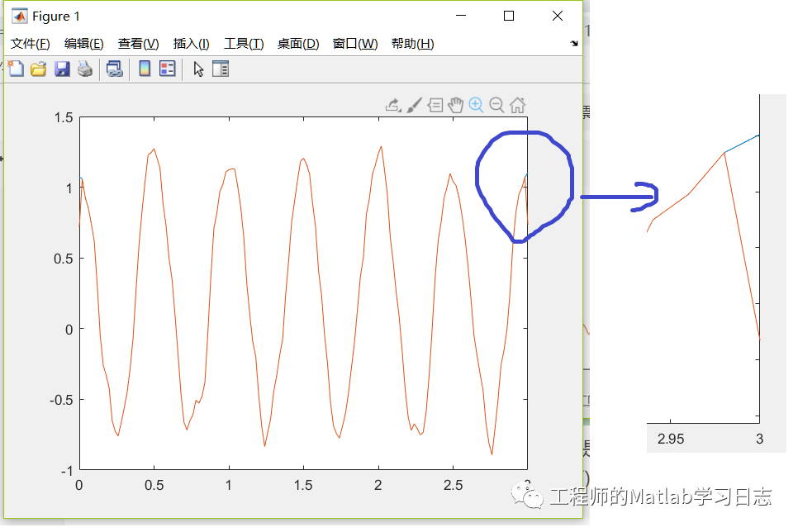Open the 窗口(W) menu

click(x=355, y=44)
